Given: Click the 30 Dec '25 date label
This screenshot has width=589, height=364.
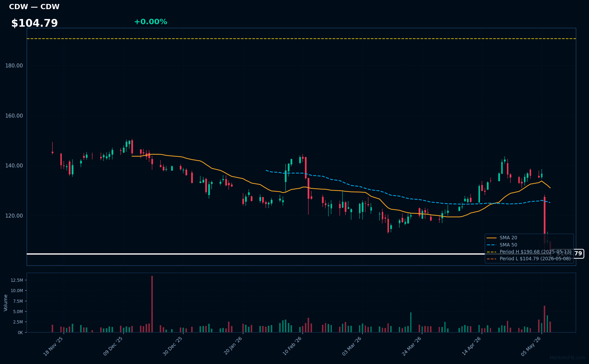Looking at the screenshot, I should coord(173,346).
